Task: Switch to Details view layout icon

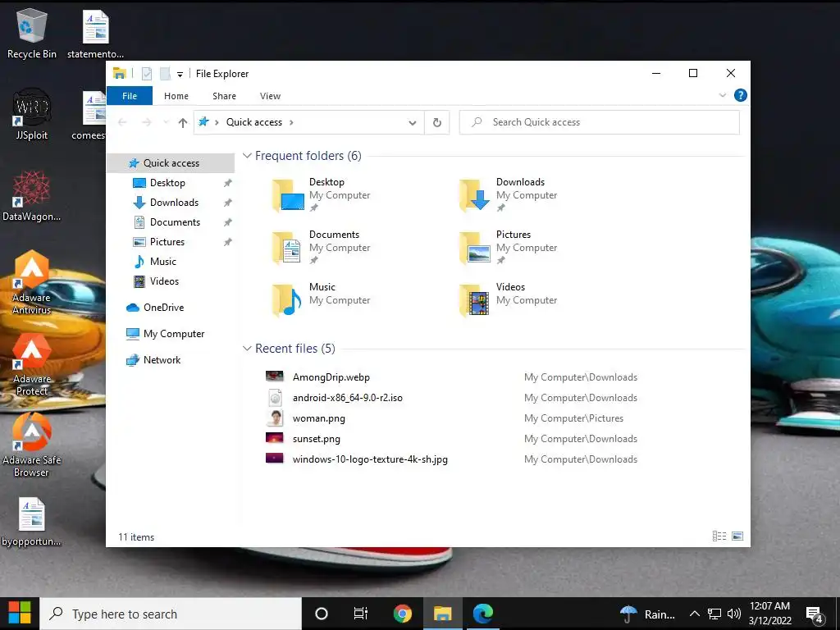Action: [x=719, y=536]
